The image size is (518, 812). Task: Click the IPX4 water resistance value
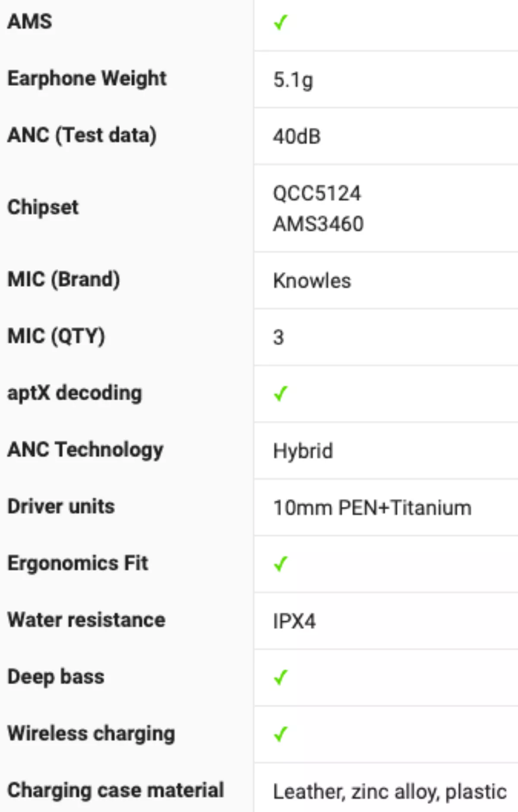(x=294, y=621)
